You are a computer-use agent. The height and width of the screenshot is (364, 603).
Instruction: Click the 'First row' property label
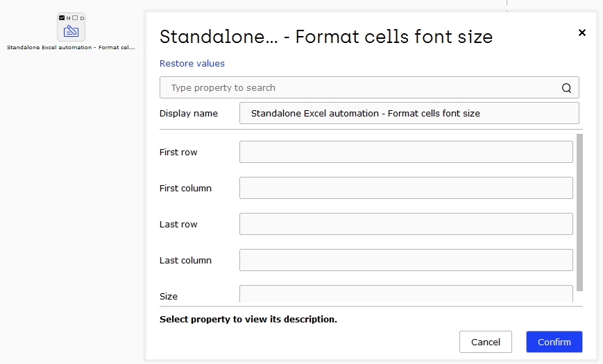tap(178, 153)
